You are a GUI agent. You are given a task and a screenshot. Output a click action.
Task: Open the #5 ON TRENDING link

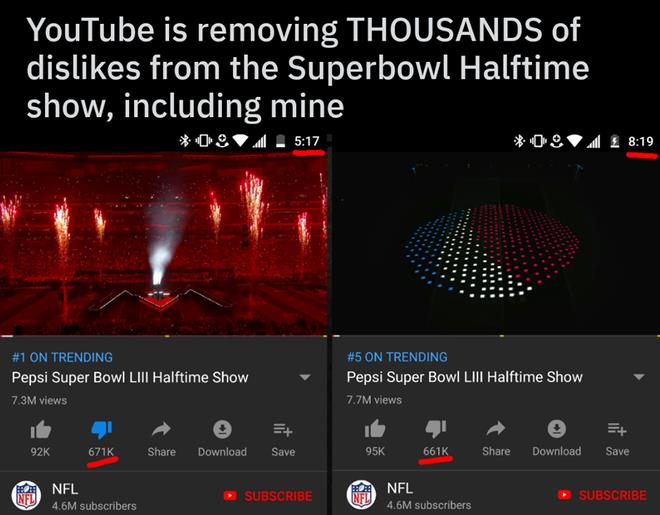(397, 357)
